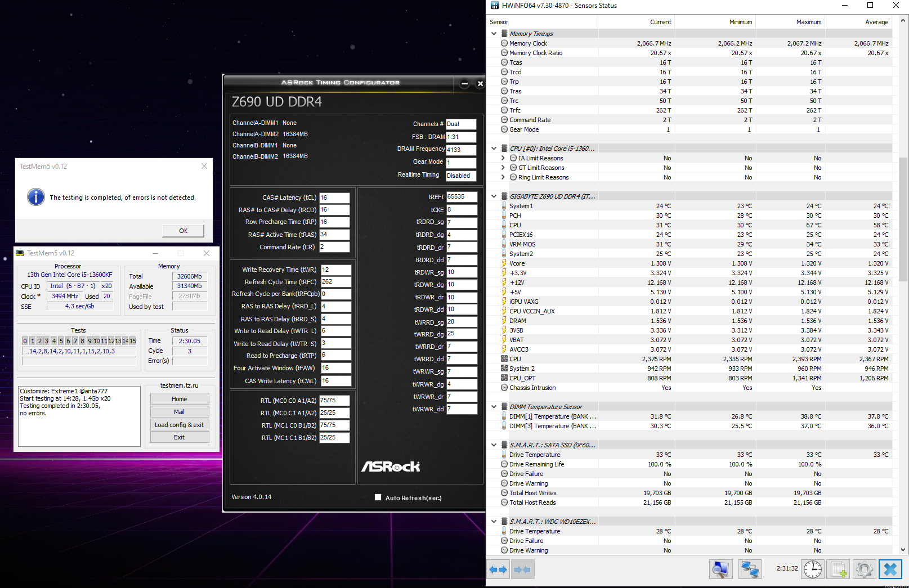Image resolution: width=909 pixels, height=588 pixels.
Task: Click the CAS# Latency (tCL) value field
Action: (x=334, y=198)
